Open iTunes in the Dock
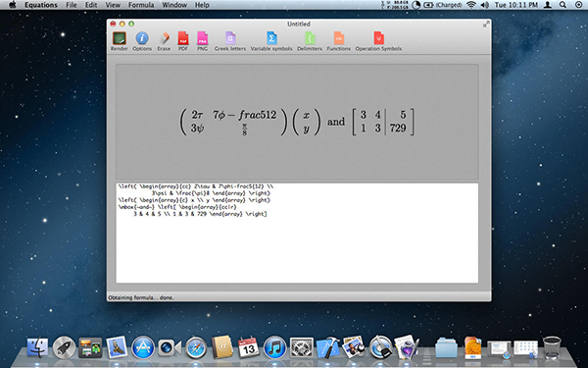 pyautogui.click(x=274, y=347)
